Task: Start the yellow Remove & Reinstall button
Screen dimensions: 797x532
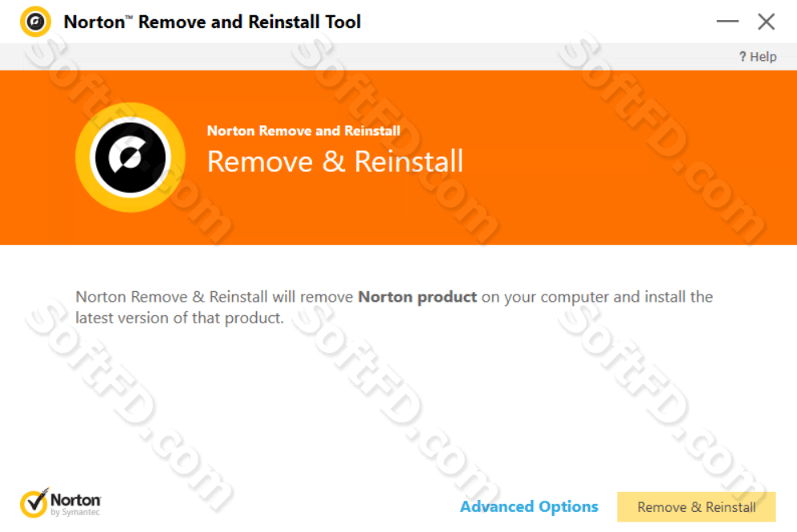Action: [697, 506]
